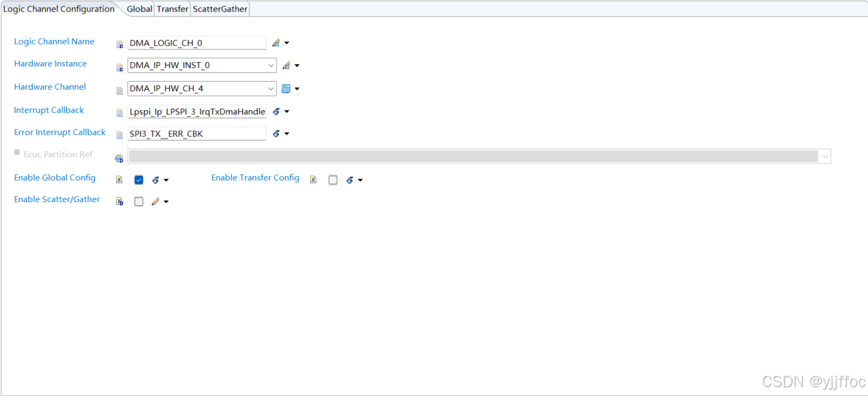
Task: Click the calculator icon beside Hardware Channel
Action: click(x=285, y=89)
